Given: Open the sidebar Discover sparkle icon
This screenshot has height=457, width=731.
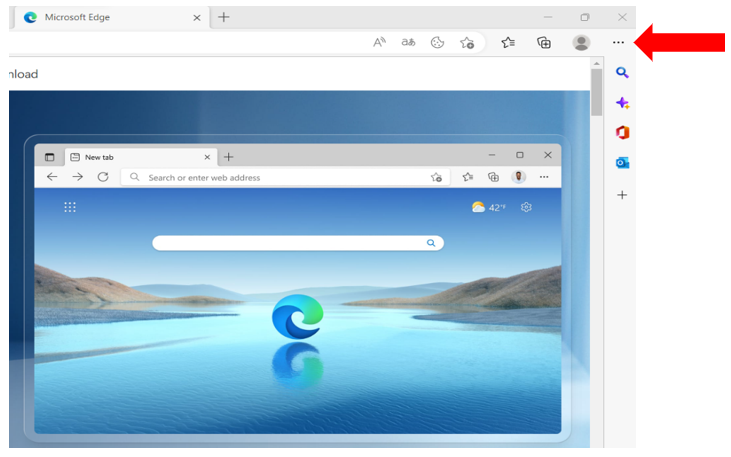Looking at the screenshot, I should point(622,103).
